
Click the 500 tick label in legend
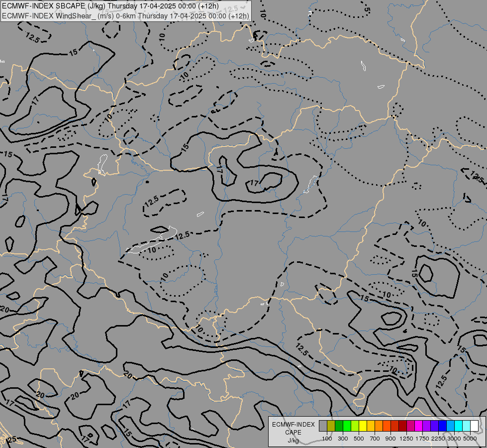(x=359, y=439)
